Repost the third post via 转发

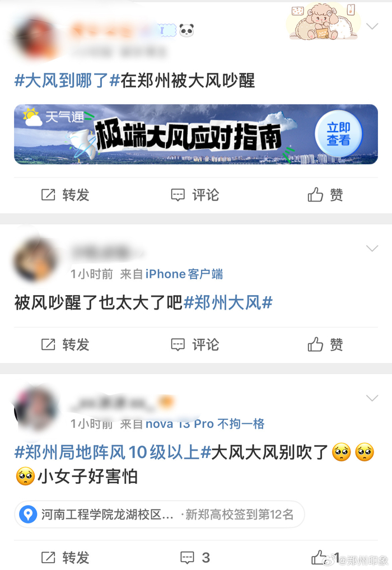[65, 557]
